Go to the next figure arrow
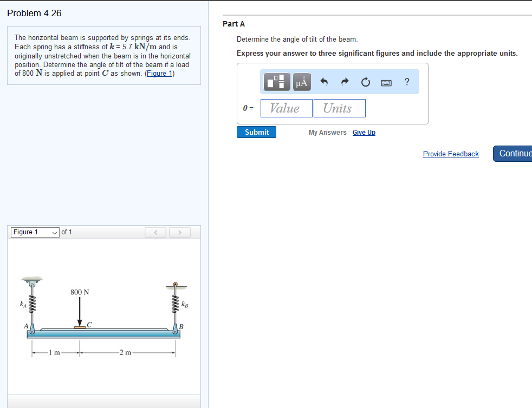The height and width of the screenshot is (408, 532). pyautogui.click(x=180, y=233)
